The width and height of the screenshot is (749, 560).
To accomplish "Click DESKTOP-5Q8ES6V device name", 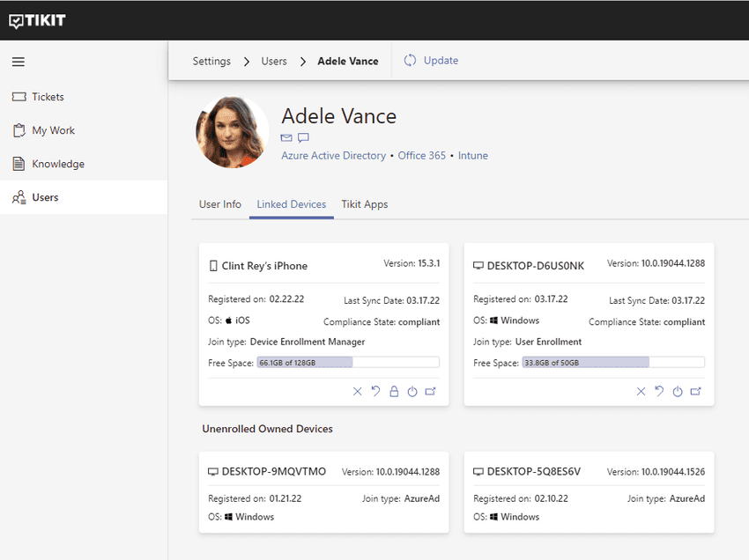I will point(534,472).
